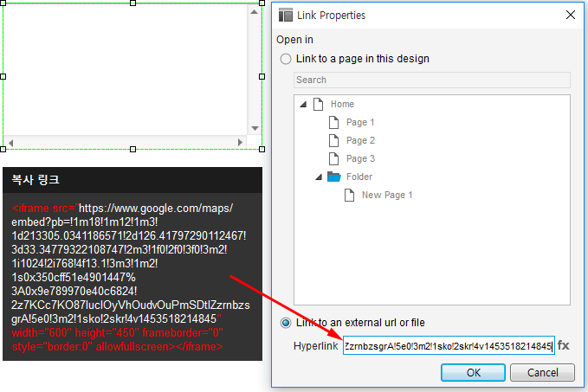Select Page 3 in the tree

[x=360, y=158]
